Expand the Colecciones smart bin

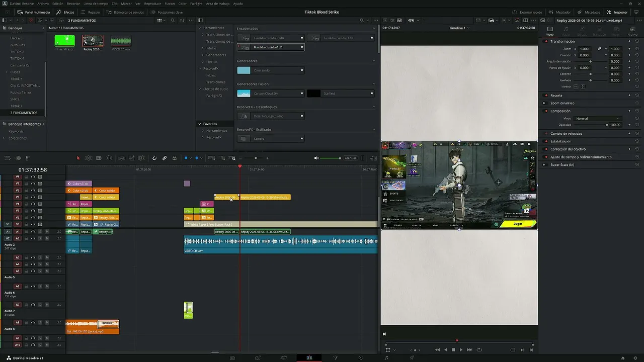tap(4, 138)
